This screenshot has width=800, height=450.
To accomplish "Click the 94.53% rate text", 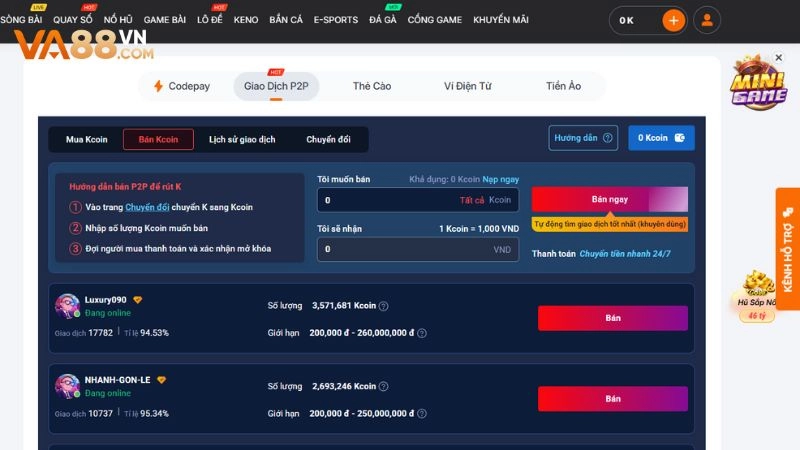I will (155, 333).
